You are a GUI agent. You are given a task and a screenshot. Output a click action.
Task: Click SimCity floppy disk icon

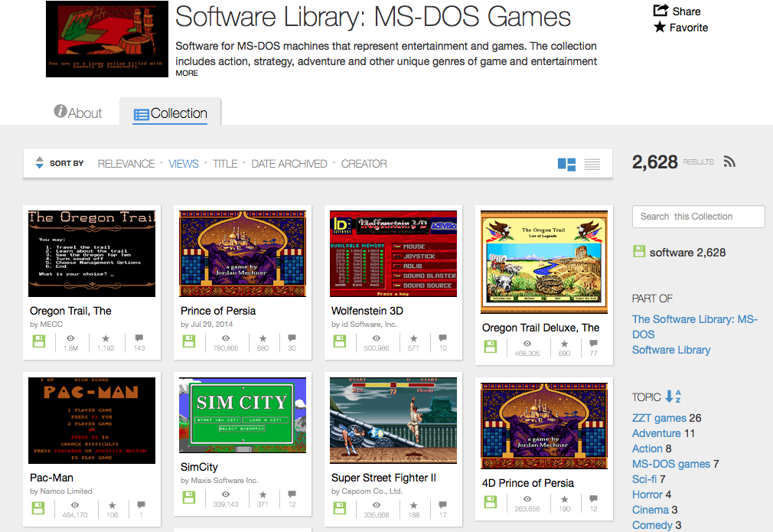(189, 497)
